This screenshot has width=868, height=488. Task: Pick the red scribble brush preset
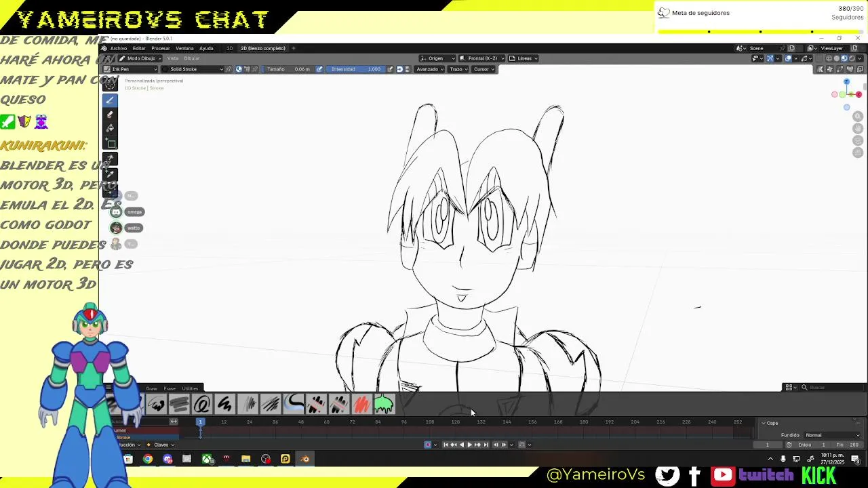pyautogui.click(x=361, y=405)
